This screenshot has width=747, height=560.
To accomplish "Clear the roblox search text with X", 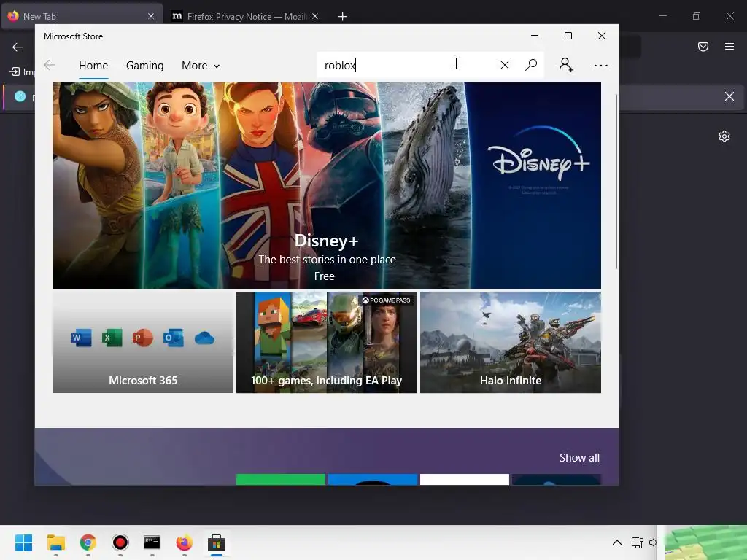I will click(x=505, y=65).
